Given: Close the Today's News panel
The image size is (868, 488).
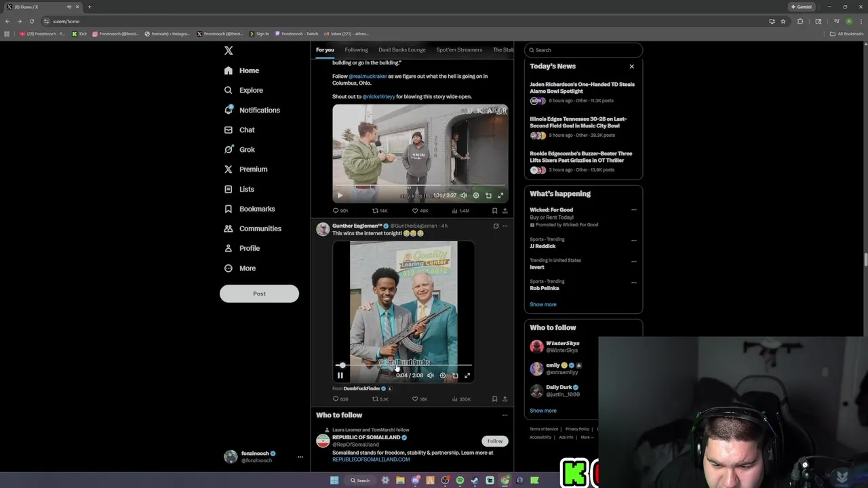Looking at the screenshot, I should [631, 66].
